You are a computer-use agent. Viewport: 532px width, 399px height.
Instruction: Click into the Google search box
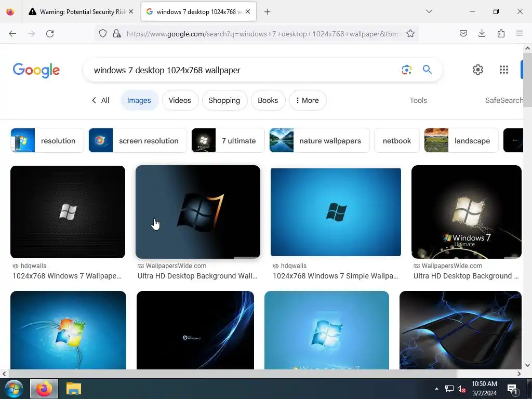[243, 70]
